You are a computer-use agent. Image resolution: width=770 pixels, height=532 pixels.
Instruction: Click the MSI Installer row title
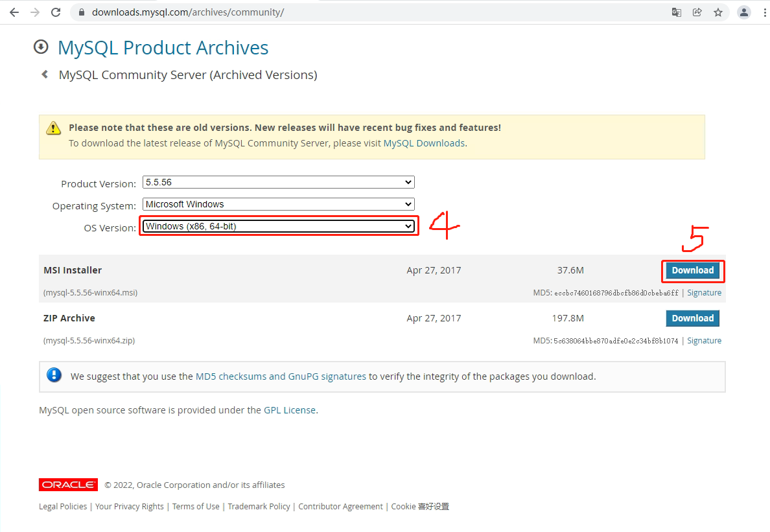click(x=73, y=270)
